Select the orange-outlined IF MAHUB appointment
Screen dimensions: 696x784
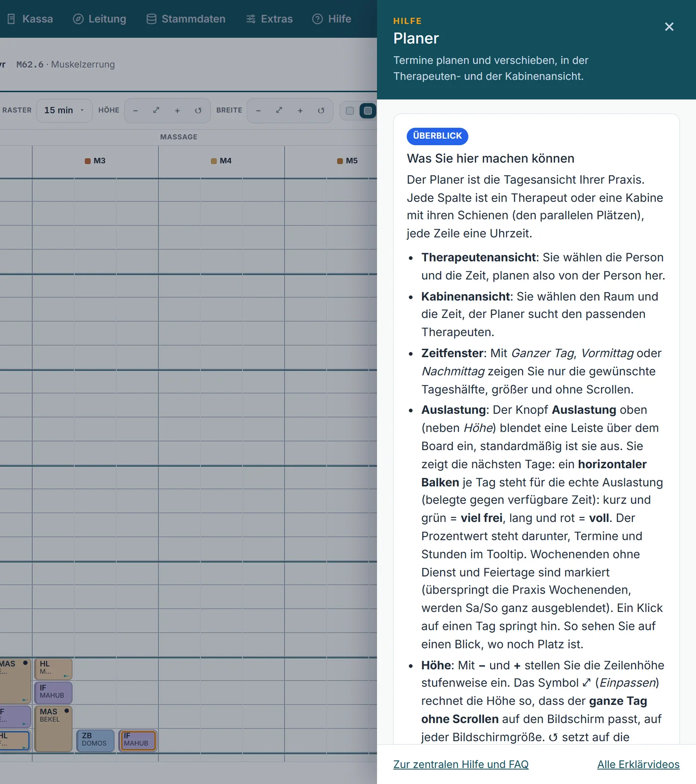coord(138,740)
